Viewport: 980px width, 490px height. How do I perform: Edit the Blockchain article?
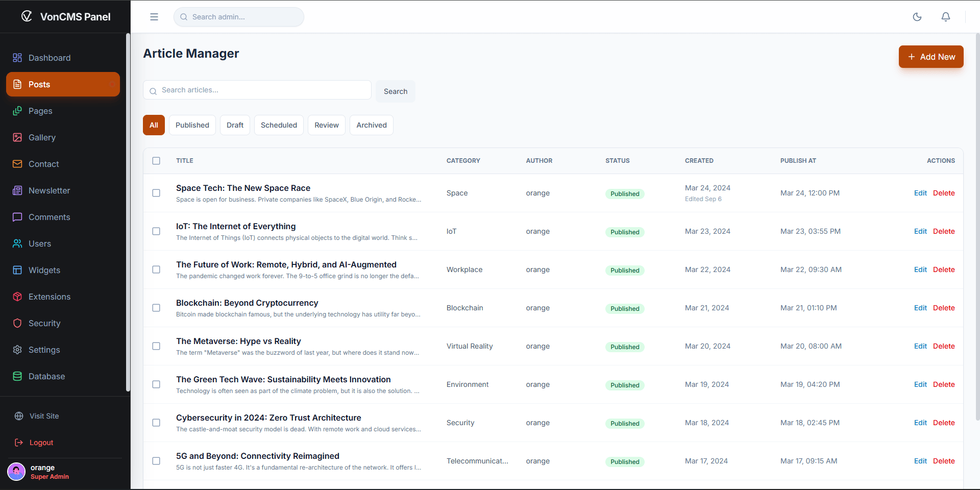click(x=920, y=308)
